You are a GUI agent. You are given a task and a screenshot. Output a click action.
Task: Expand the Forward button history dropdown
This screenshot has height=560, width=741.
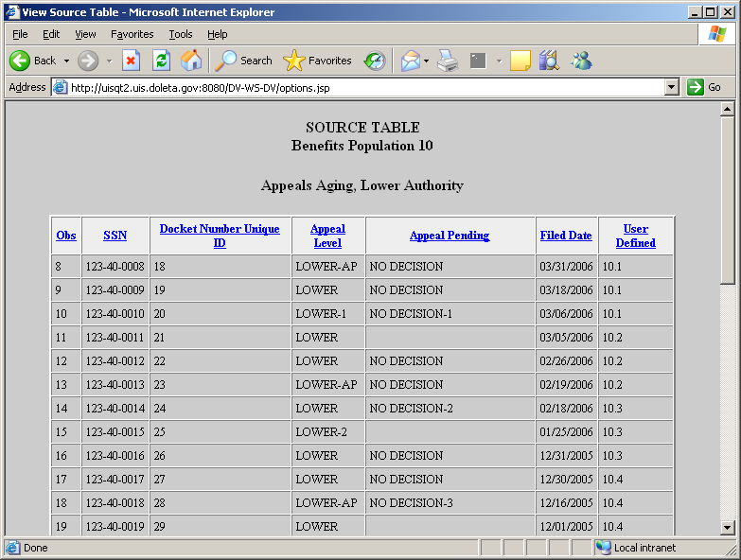[x=109, y=61]
